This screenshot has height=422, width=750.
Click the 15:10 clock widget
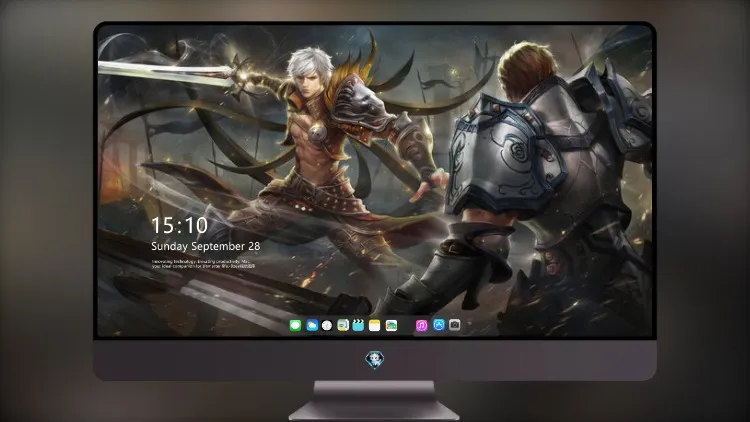coord(179,225)
